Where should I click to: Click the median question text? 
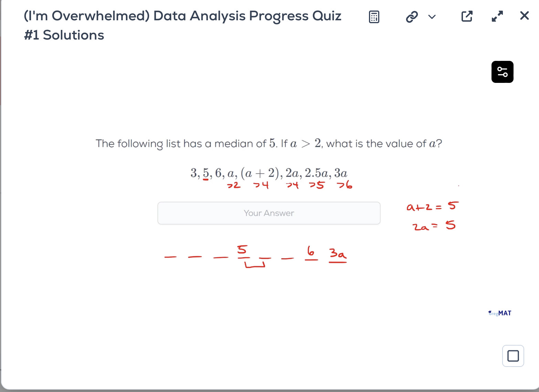pyautogui.click(x=268, y=143)
